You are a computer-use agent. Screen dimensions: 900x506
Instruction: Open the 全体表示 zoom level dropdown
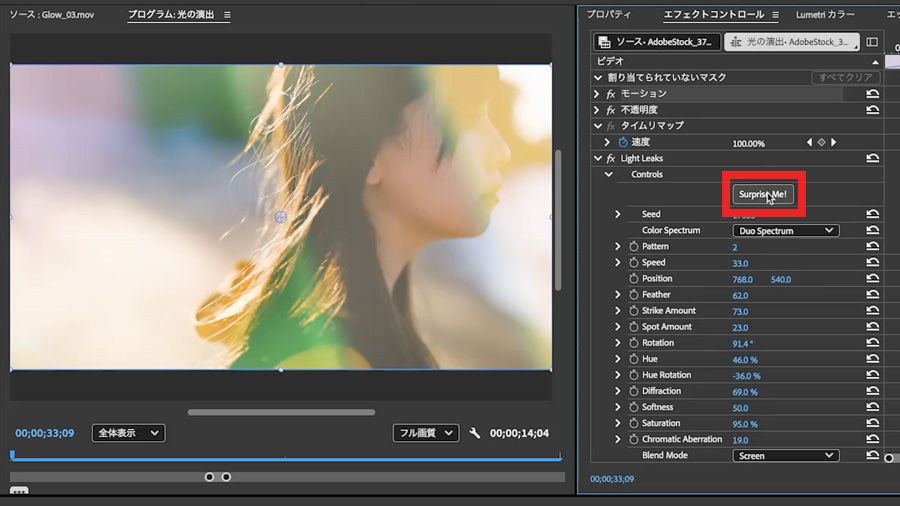pyautogui.click(x=128, y=433)
